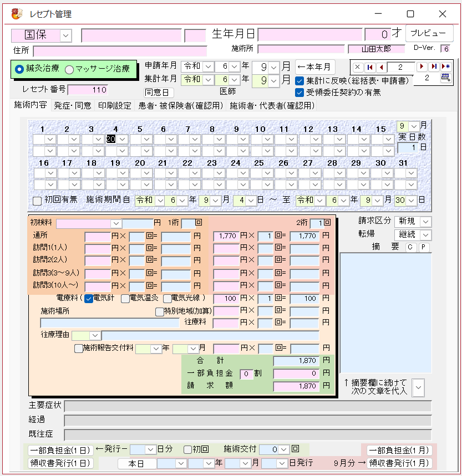This screenshot has width=462, height=476.
Task: Select the マッサージ治療 radio button
Action: (69, 69)
